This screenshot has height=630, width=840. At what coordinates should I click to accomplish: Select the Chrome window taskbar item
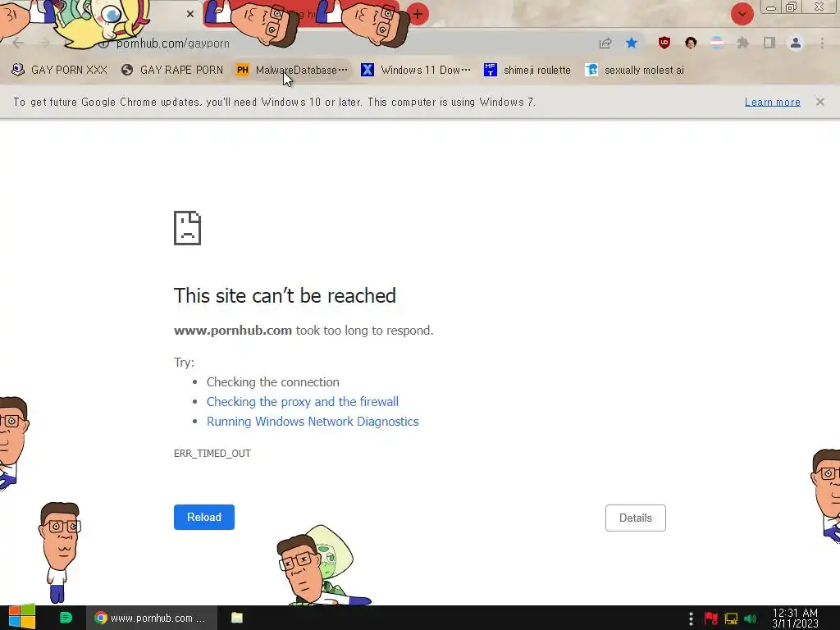coord(152,618)
